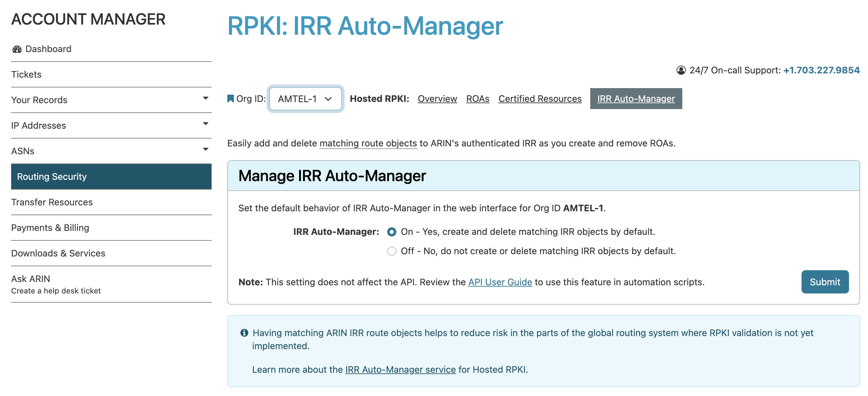Select the Off radio option for IRR Auto-Manager

coord(391,251)
